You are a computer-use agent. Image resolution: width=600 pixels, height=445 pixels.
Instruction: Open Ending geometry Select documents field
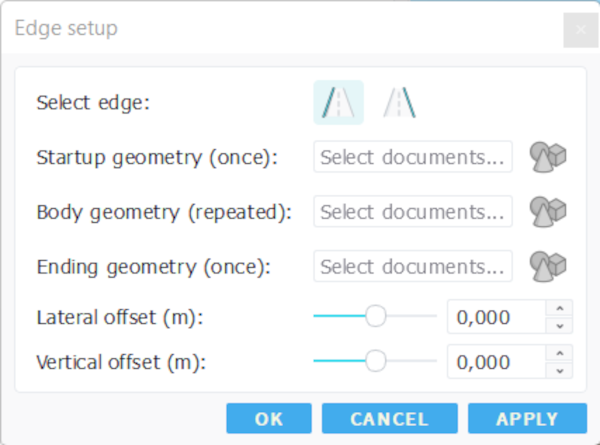coord(413,266)
